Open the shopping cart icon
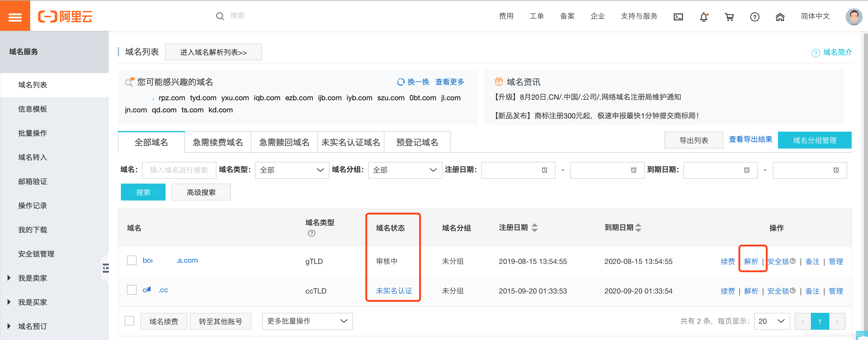This screenshot has width=868, height=340. pyautogui.click(x=729, y=17)
